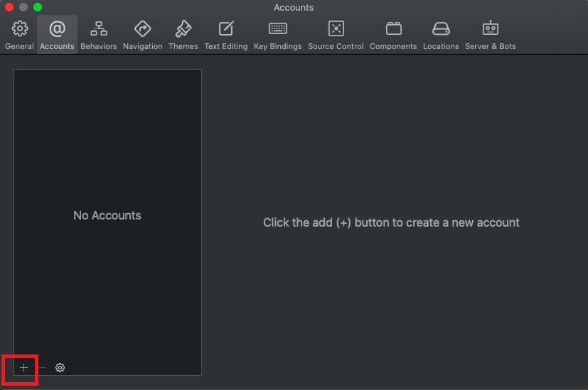The image size is (588, 390).
Task: Click the remove (–) account button
Action: coord(43,367)
